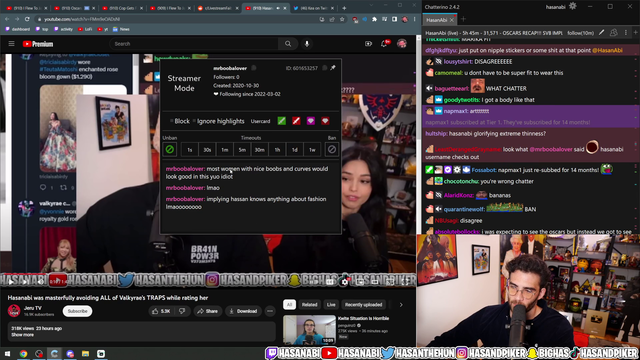Open dashboard bookmark in bookmarks bar
640x360 pixels.
pos(18,29)
